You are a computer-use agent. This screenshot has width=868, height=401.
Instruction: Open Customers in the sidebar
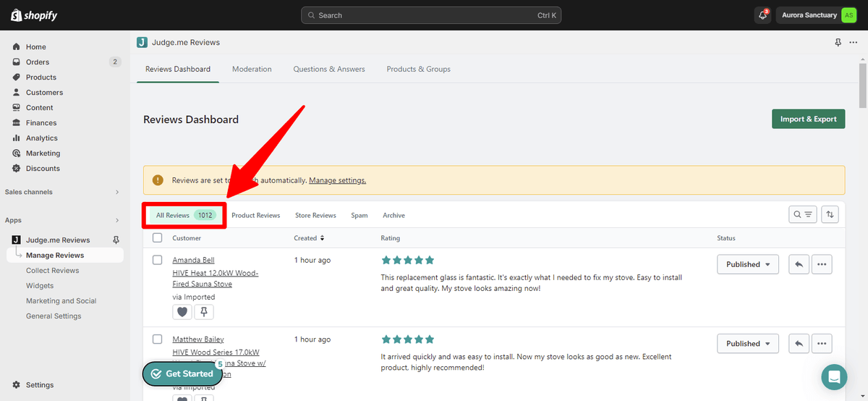pos(44,93)
